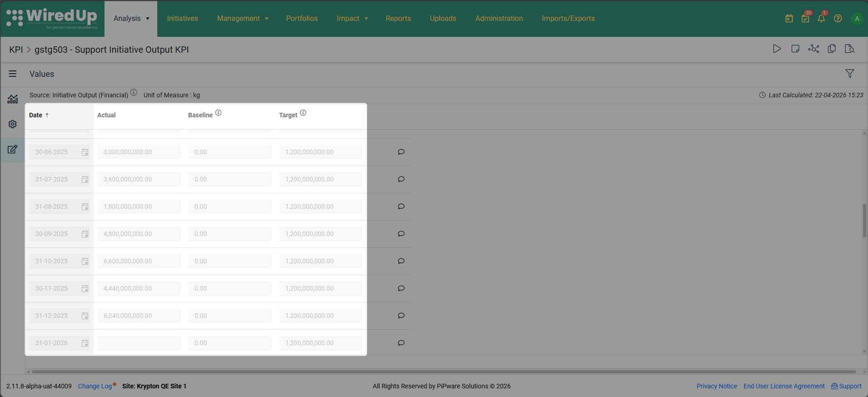This screenshot has width=868, height=397.
Task: Open date picker for 31-08-2025 row
Action: (x=85, y=206)
